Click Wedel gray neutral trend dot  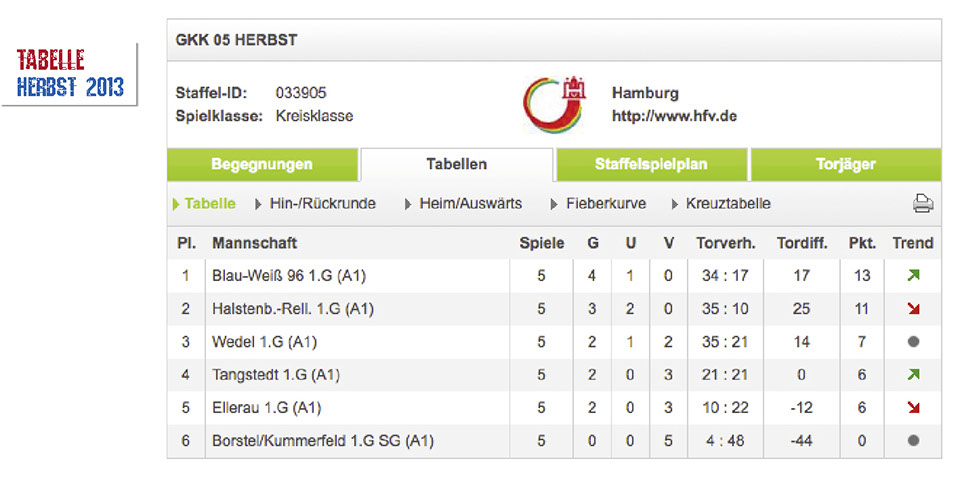click(912, 342)
